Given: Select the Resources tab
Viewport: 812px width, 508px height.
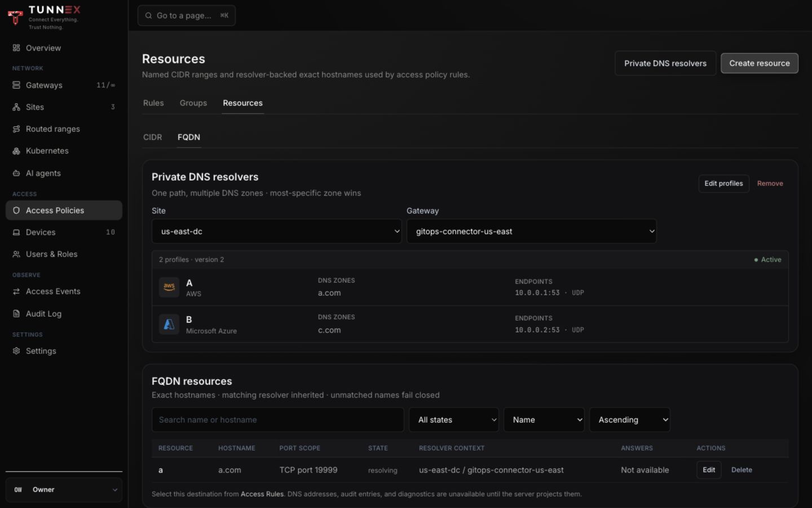Looking at the screenshot, I should coord(242,103).
